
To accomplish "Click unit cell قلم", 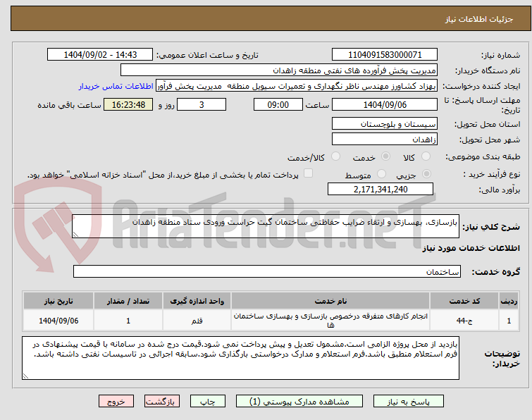I will (197, 321).
